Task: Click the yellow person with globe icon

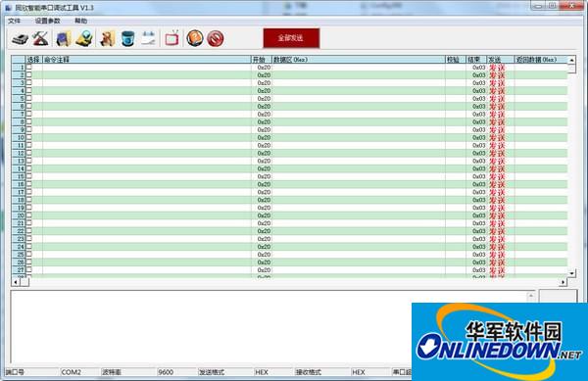Action: [84, 38]
